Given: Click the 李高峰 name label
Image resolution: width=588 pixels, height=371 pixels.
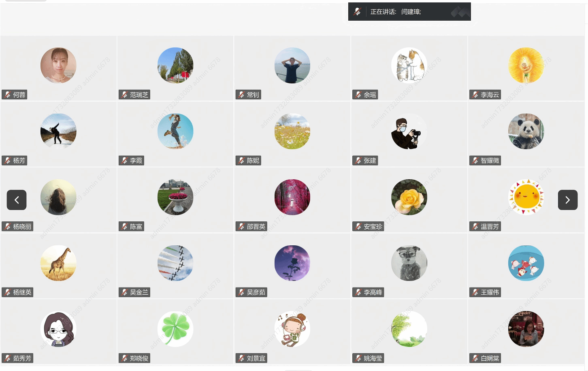Looking at the screenshot, I should [373, 292].
